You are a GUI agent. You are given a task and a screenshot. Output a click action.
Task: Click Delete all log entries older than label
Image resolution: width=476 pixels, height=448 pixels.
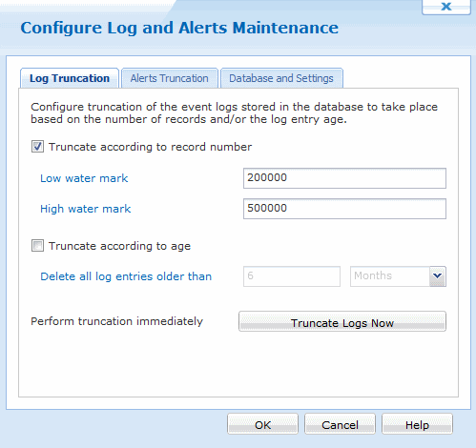pos(126,276)
